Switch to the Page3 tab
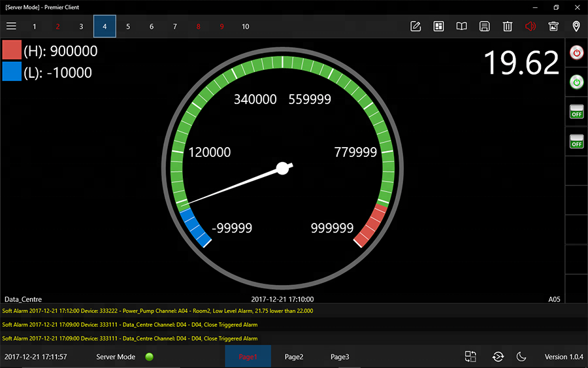Screen dimensions: 588x368 (x=340, y=357)
